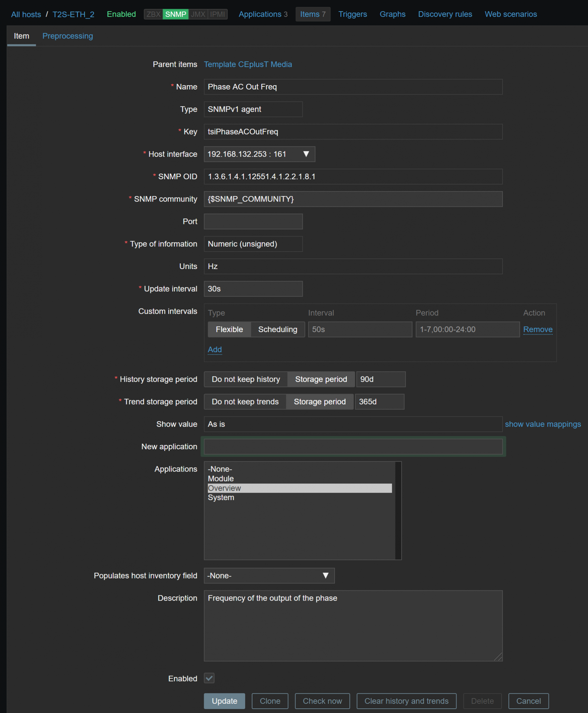Click the IPMI availability badge
The image size is (588, 713).
(x=217, y=14)
